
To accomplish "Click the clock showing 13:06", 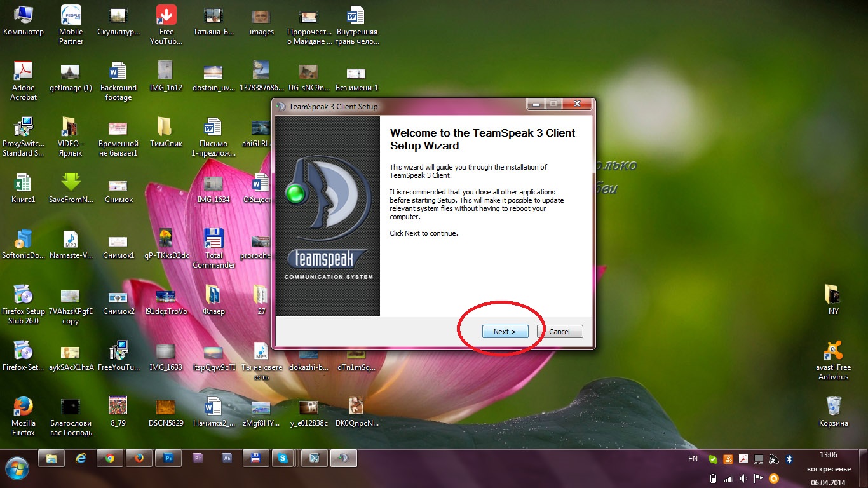I will [829, 455].
